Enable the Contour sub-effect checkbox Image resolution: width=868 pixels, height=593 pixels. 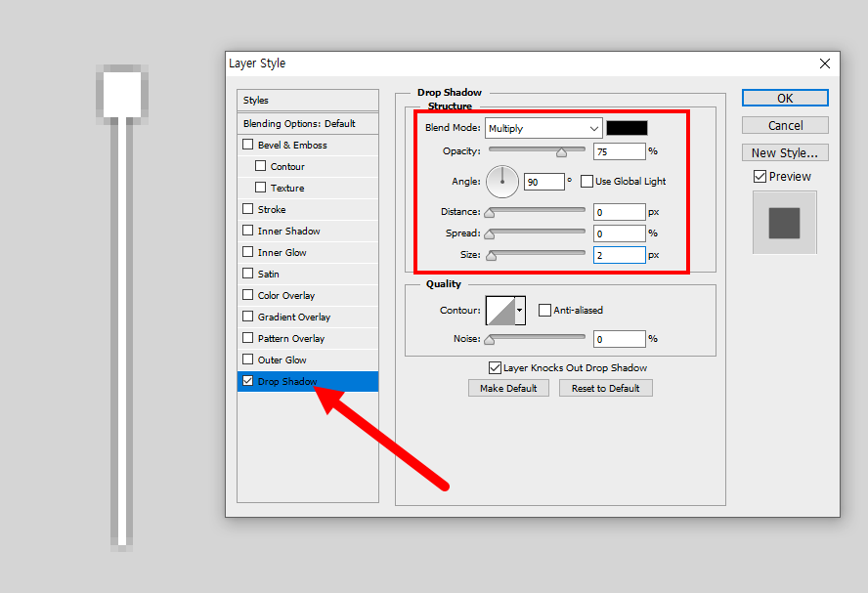tap(261, 166)
